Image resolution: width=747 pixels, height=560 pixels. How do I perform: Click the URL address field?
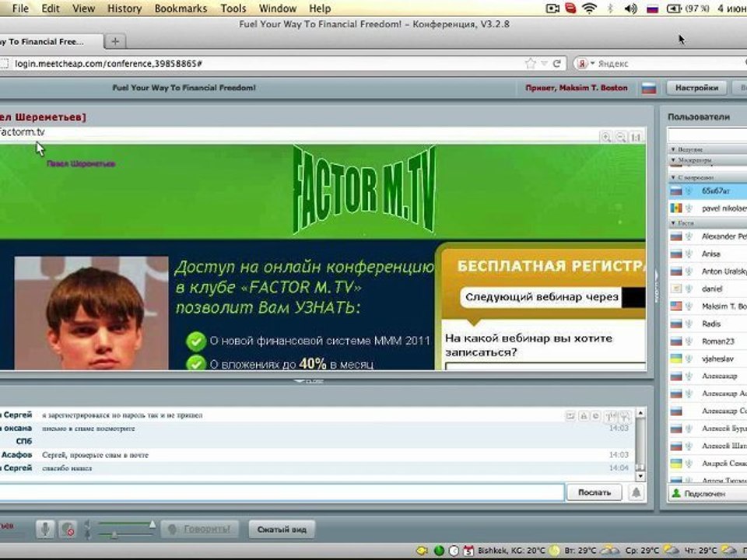267,63
